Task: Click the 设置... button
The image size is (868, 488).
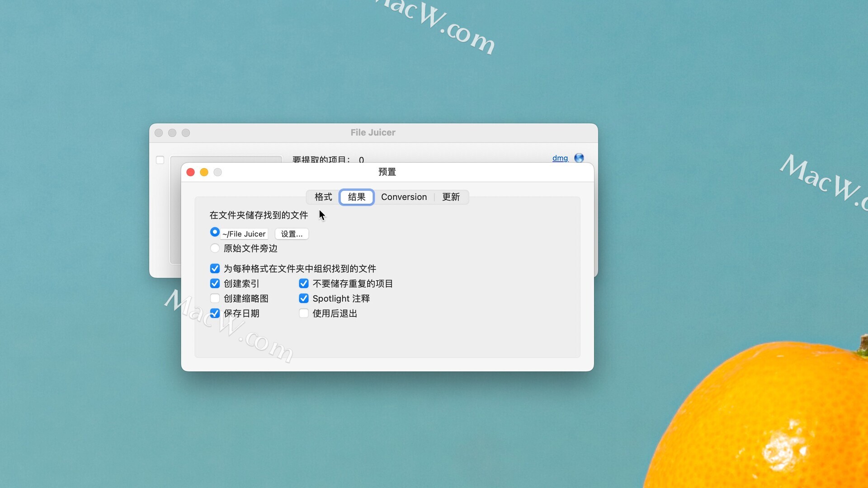Action: [292, 234]
